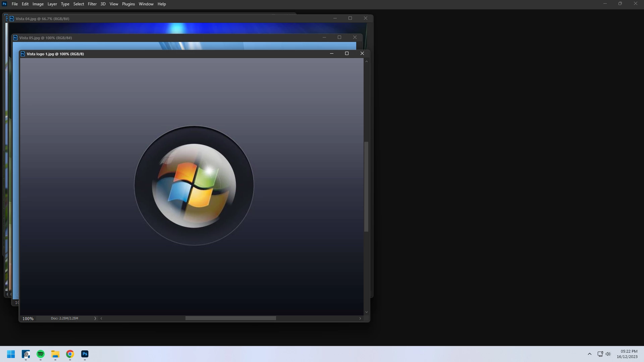Viewport: 644px width, 362px height.
Task: Click the horizontal scrollbar right arrow
Action: pos(360,318)
